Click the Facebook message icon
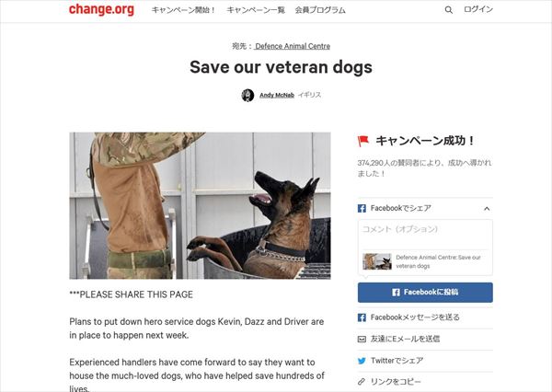The image size is (552, 392). 362,317
